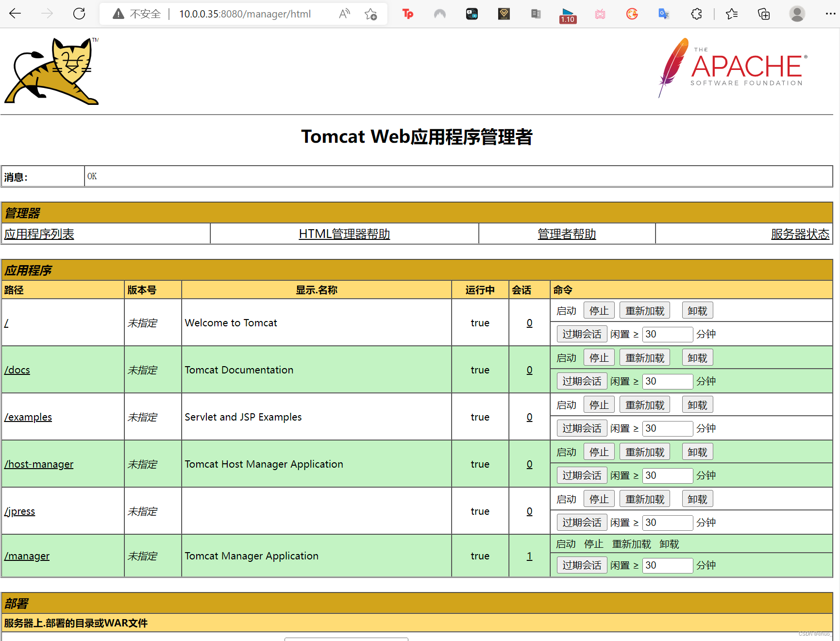Open the /host-manager path link
The width and height of the screenshot is (840, 641).
tap(39, 464)
